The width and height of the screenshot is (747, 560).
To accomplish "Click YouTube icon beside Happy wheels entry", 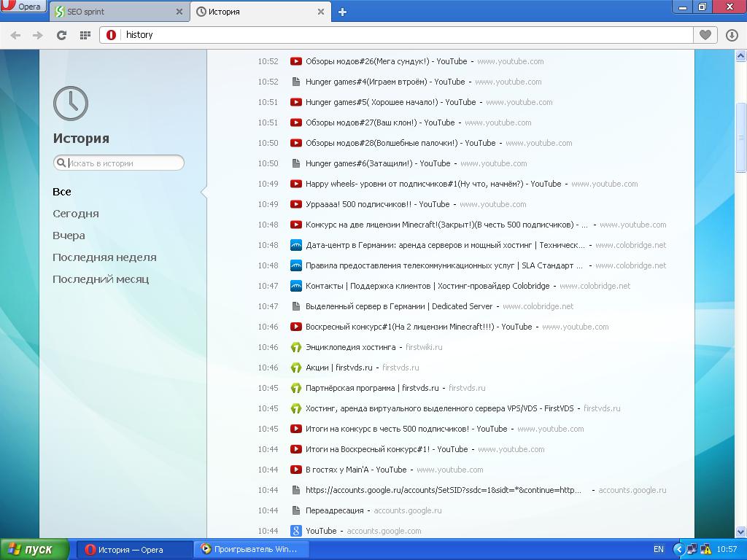I will (x=296, y=184).
